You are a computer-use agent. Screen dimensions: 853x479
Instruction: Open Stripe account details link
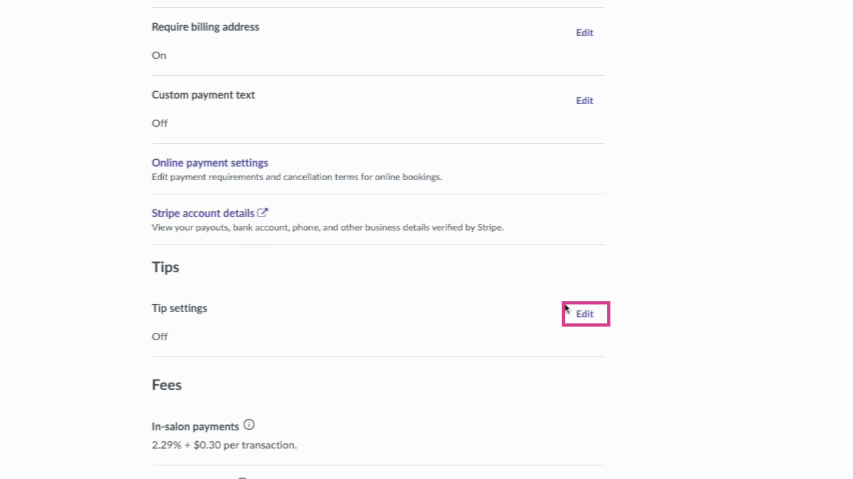tap(203, 213)
